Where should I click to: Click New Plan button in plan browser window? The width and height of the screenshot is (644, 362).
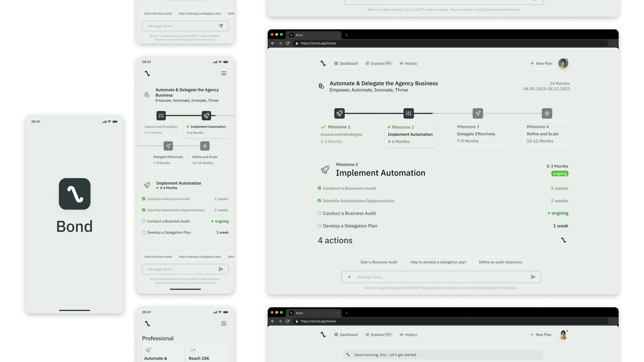(541, 64)
